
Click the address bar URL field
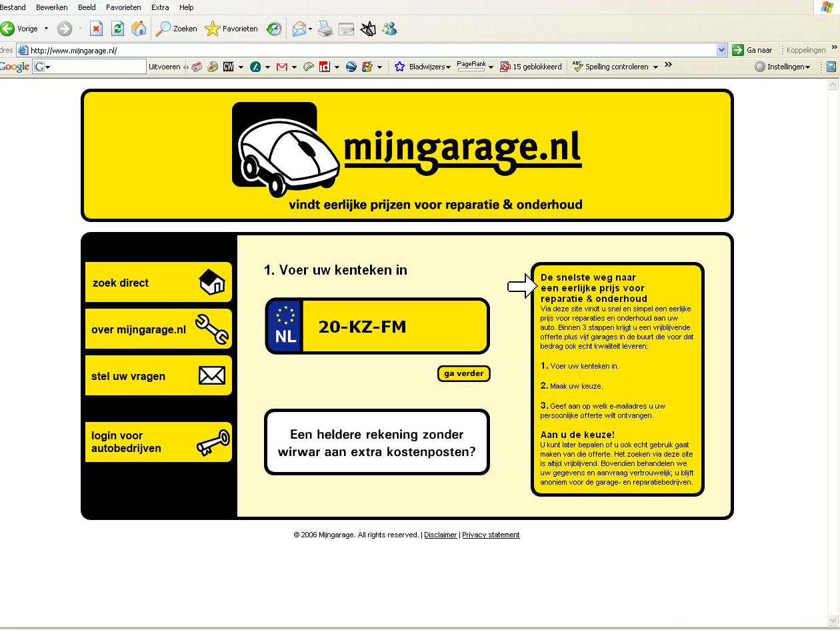click(x=372, y=50)
